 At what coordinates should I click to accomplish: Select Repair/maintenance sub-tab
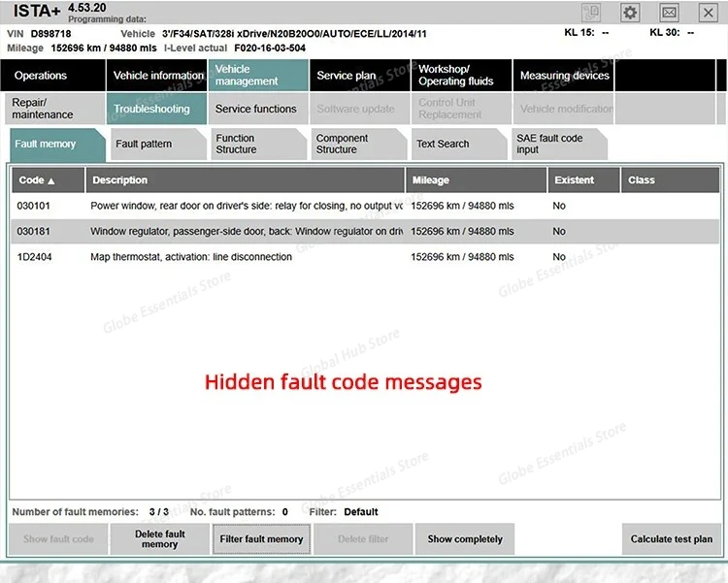click(x=54, y=109)
